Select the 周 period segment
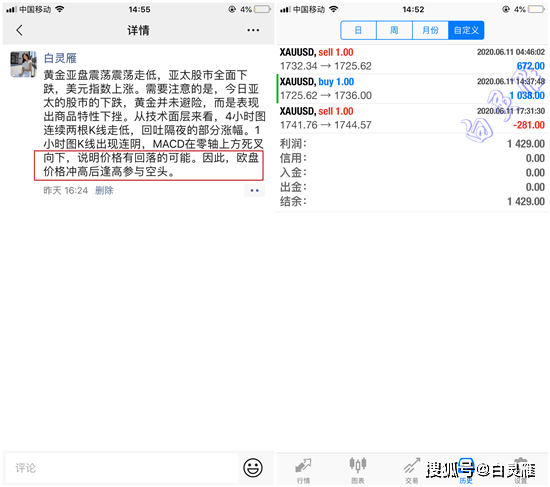 point(395,30)
